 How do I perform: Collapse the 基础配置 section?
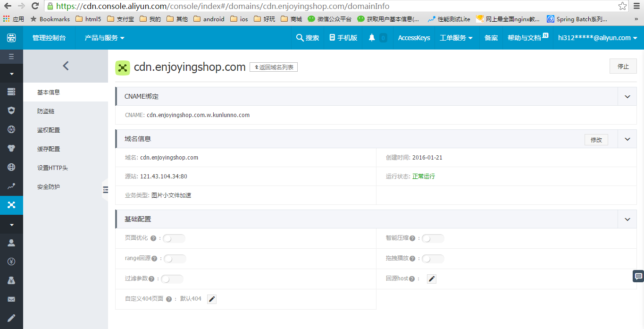pos(627,219)
